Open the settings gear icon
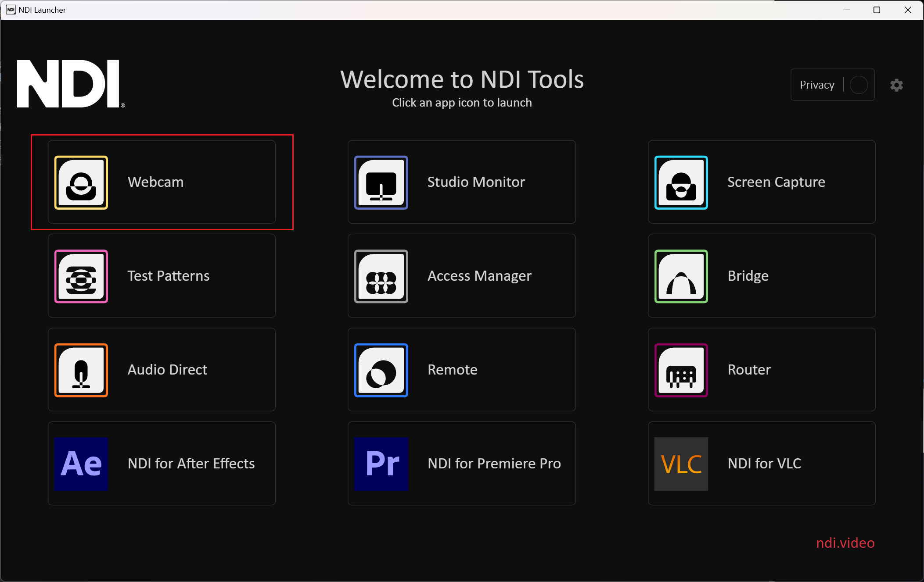The image size is (924, 582). pyautogui.click(x=896, y=85)
